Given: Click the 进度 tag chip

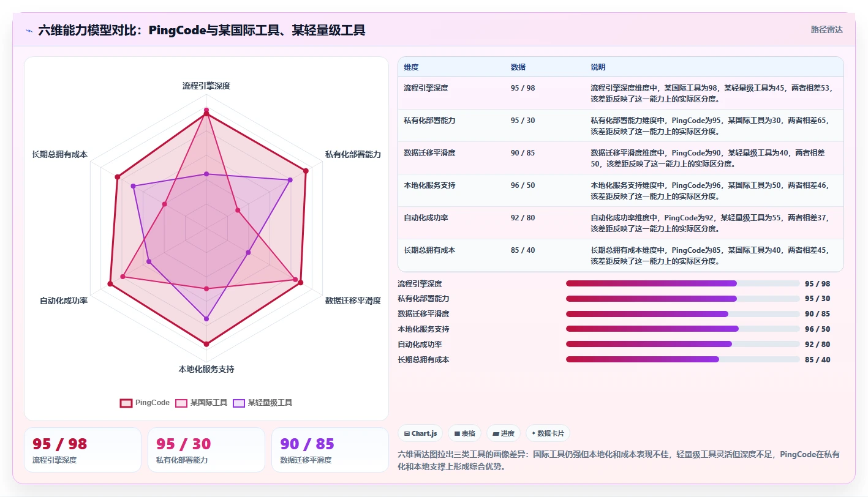Looking at the screenshot, I should (504, 433).
